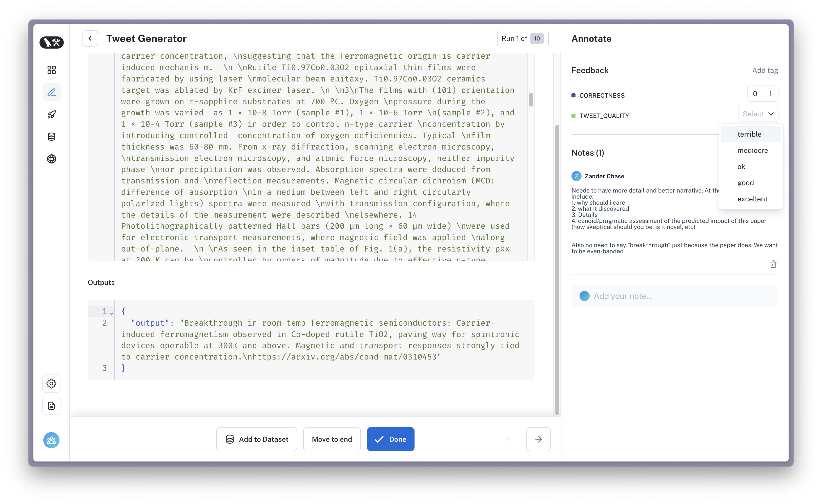
Task: Click the grid/dashboard icon in sidebar
Action: [52, 70]
